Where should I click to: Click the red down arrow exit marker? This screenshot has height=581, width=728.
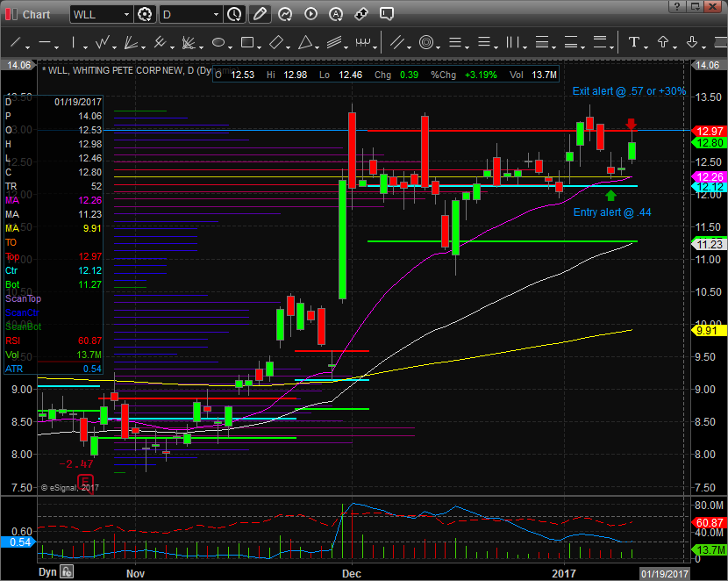pyautogui.click(x=631, y=124)
